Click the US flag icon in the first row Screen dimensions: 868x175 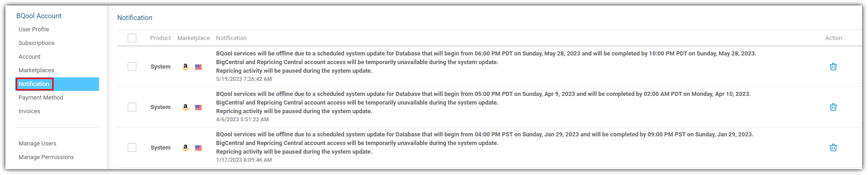[199, 67]
